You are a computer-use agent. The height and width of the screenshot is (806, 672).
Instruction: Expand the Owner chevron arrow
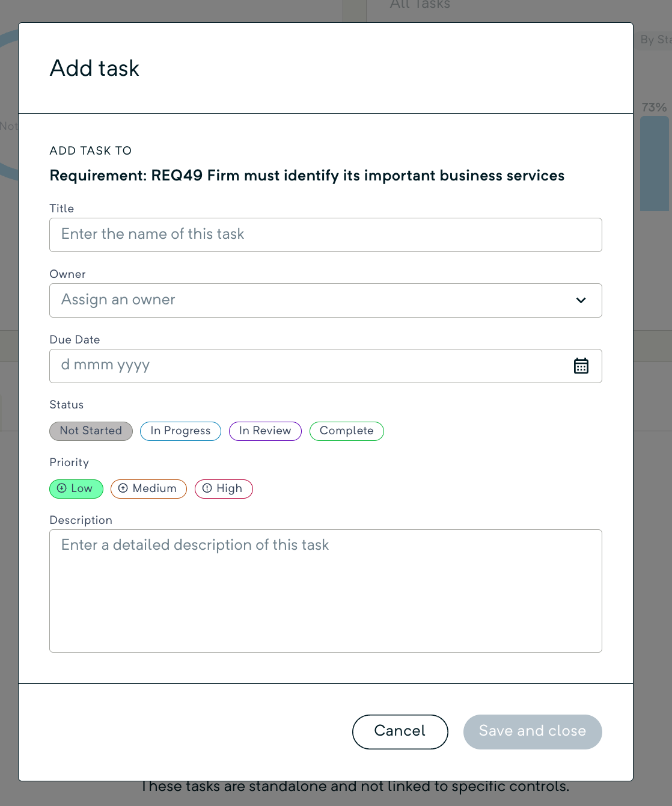(x=581, y=300)
